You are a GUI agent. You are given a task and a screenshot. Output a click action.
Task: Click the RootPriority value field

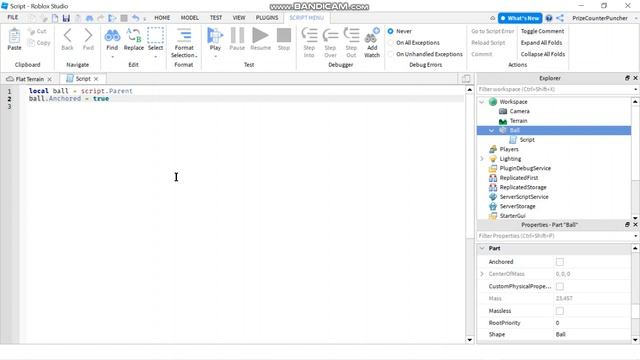(592, 323)
